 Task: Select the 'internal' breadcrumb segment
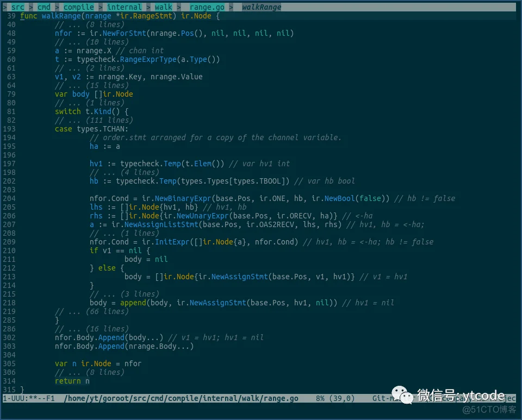point(124,7)
